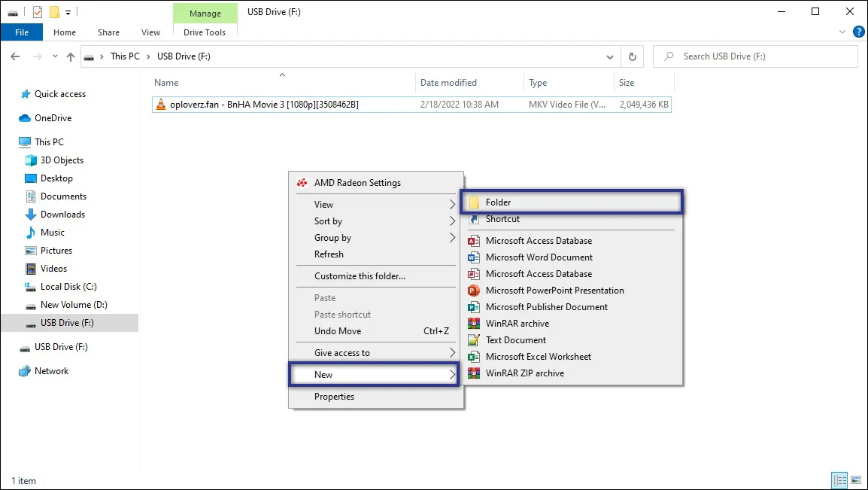Viewport: 868px width, 490px height.
Task: Create a new Text Document
Action: coord(515,339)
